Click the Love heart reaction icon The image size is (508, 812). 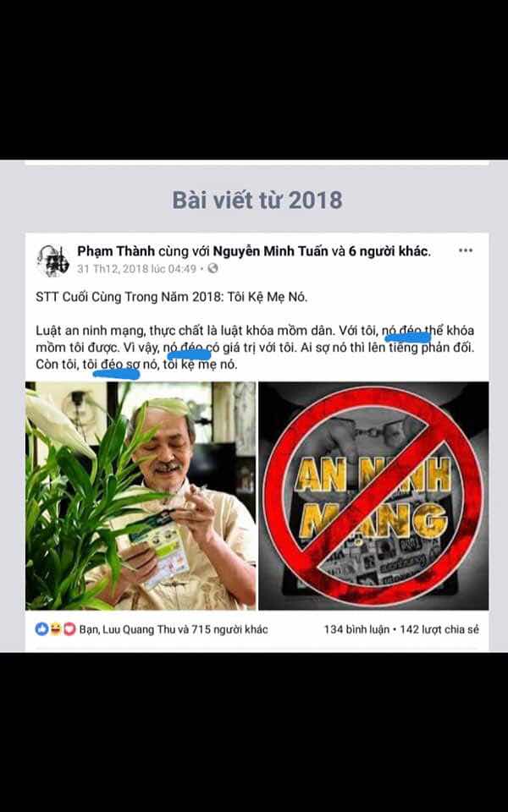pyautogui.click(x=69, y=628)
